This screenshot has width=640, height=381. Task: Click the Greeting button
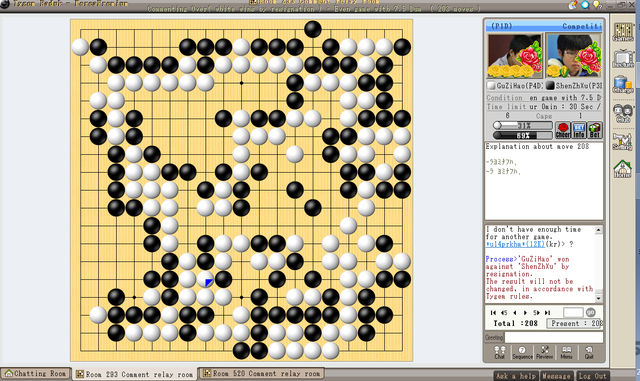click(x=494, y=338)
